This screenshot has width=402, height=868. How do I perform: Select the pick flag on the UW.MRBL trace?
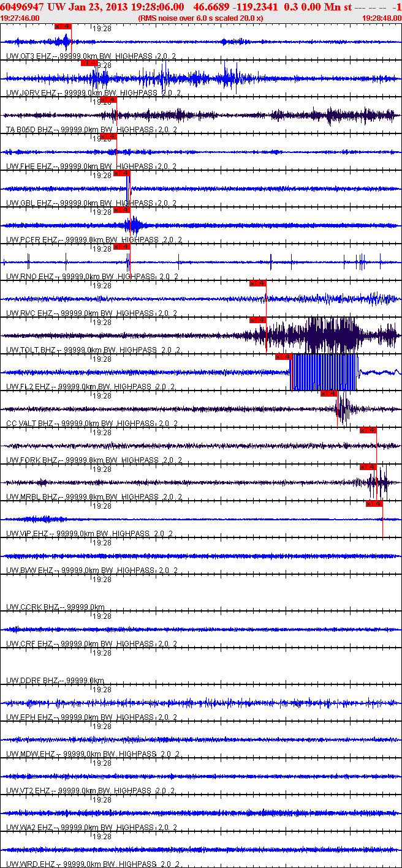click(x=368, y=467)
